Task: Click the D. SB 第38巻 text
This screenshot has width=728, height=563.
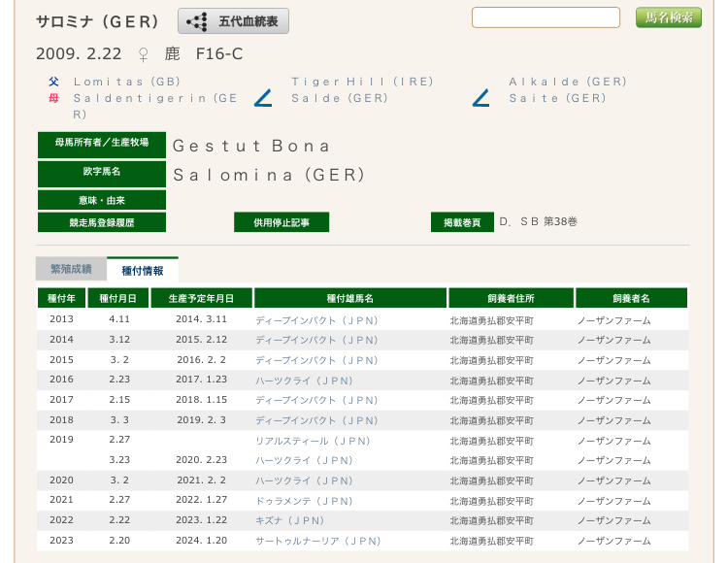Action: 538,222
